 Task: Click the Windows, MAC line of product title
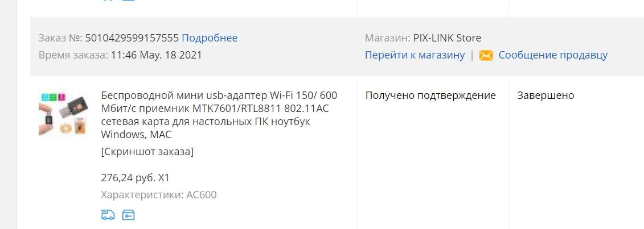[x=136, y=134]
